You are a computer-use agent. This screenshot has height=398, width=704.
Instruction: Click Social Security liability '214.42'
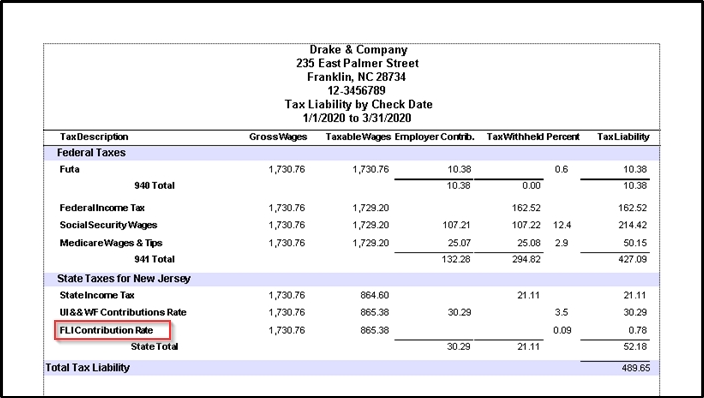click(632, 225)
